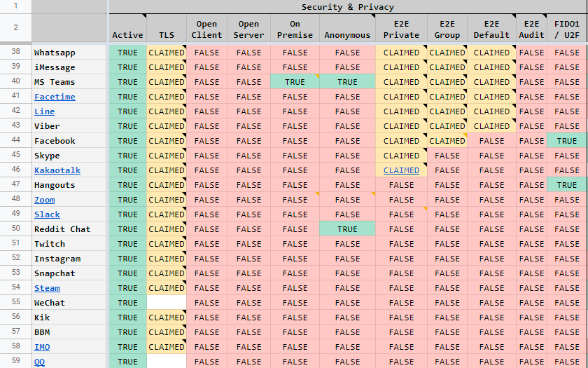Select Zoom Anonymous FALSE cell
This screenshot has width=588, height=368.
click(347, 200)
